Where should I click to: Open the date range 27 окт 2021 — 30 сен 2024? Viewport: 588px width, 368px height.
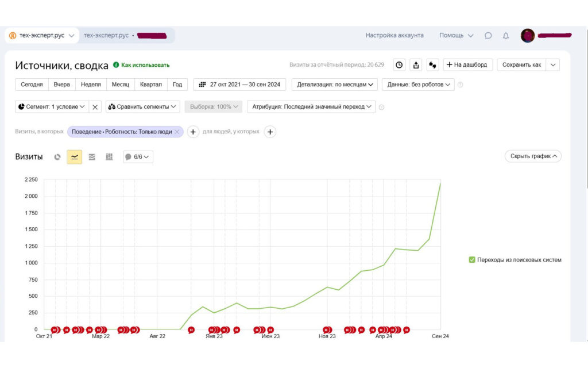239,85
